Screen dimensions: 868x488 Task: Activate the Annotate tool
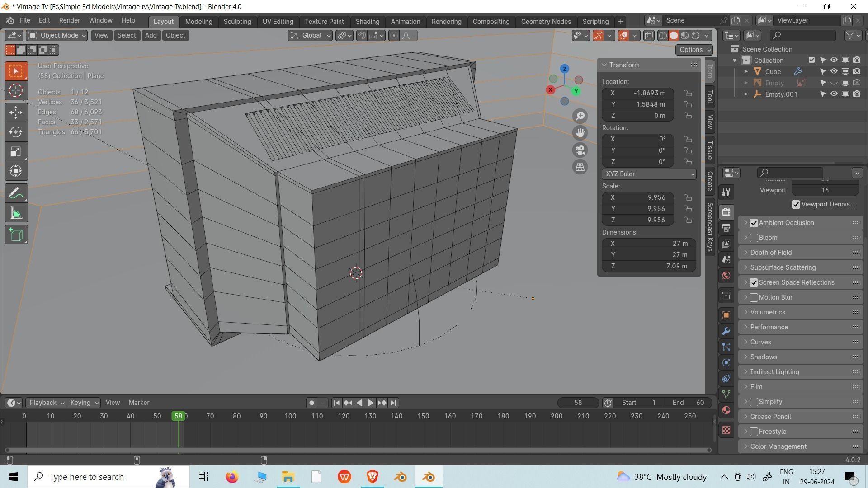[16, 194]
